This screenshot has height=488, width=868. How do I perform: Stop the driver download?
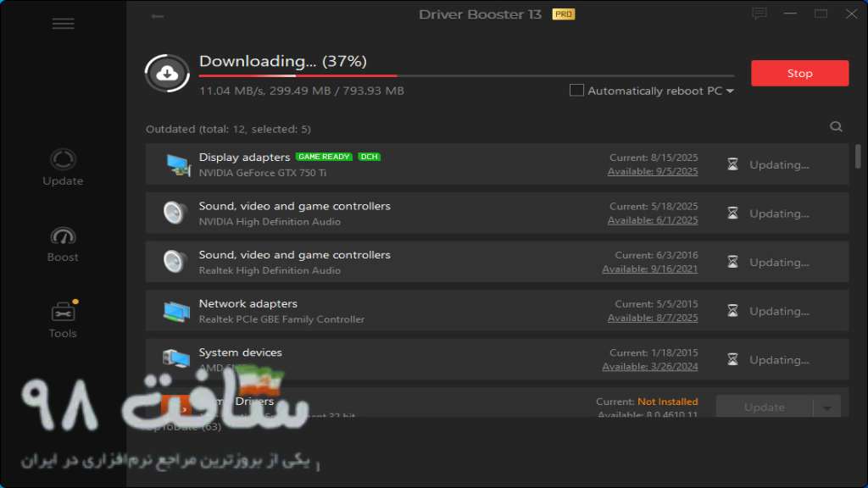click(799, 73)
